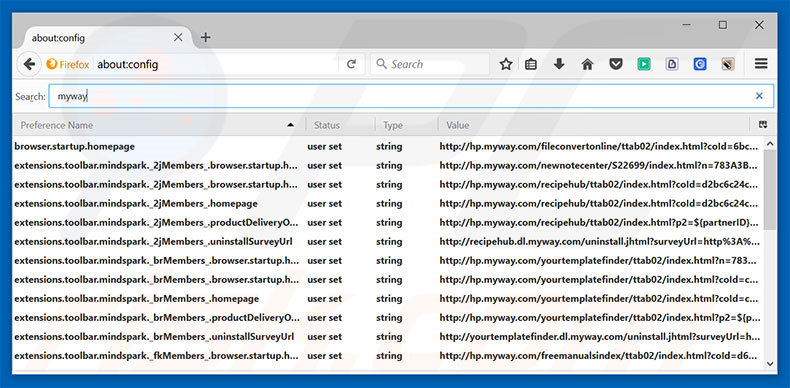Maximize the Firefox window
The image size is (790, 388).
point(722,25)
